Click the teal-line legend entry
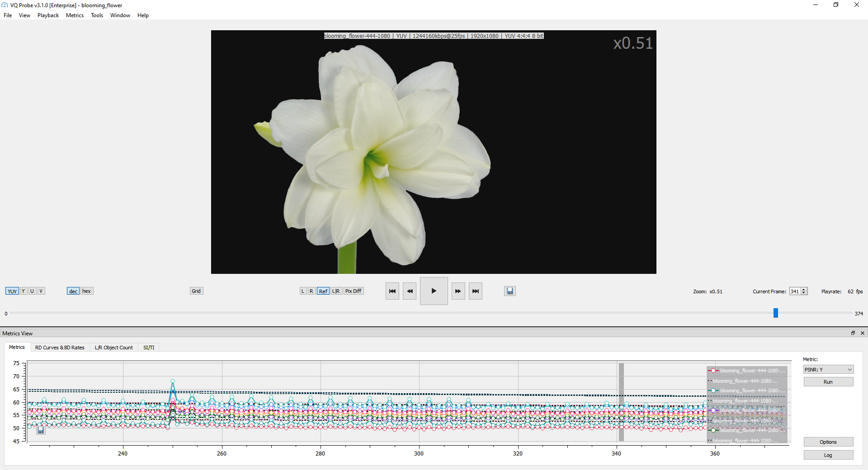The image size is (868, 470). pyautogui.click(x=747, y=390)
